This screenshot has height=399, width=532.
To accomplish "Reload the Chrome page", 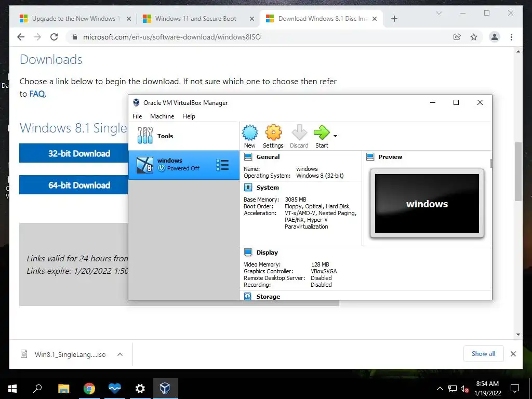I will [x=54, y=37].
